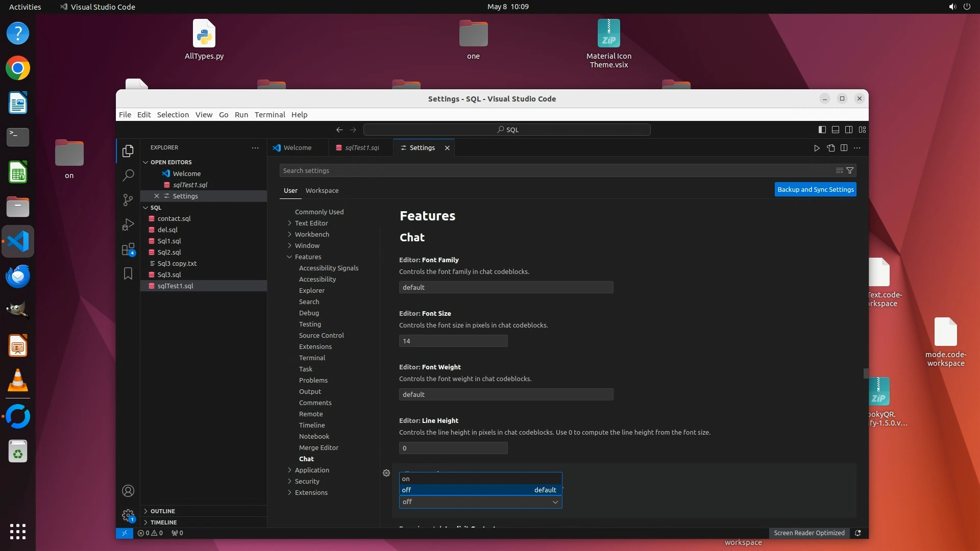Expand the Text Editor settings category
This screenshot has height=551, width=980.
[x=311, y=223]
